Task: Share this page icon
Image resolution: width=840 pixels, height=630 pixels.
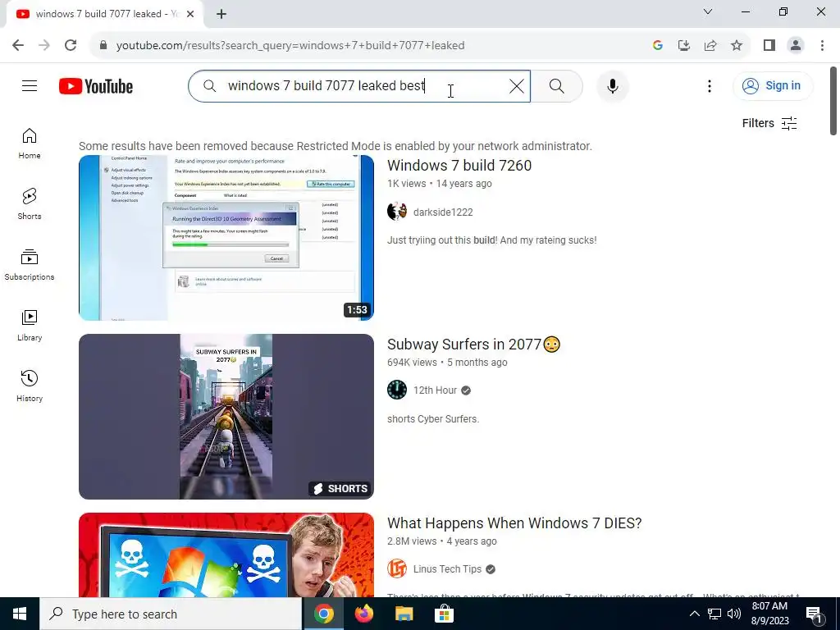Action: [x=710, y=45]
